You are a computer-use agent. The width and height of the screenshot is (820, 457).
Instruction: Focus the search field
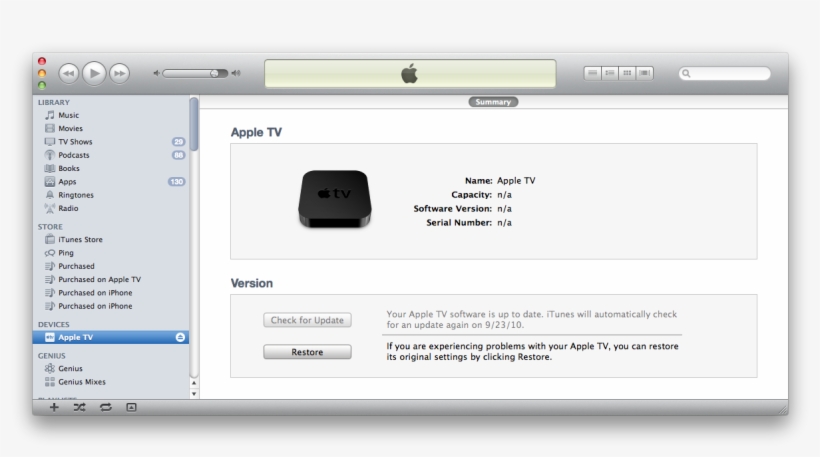click(x=725, y=74)
